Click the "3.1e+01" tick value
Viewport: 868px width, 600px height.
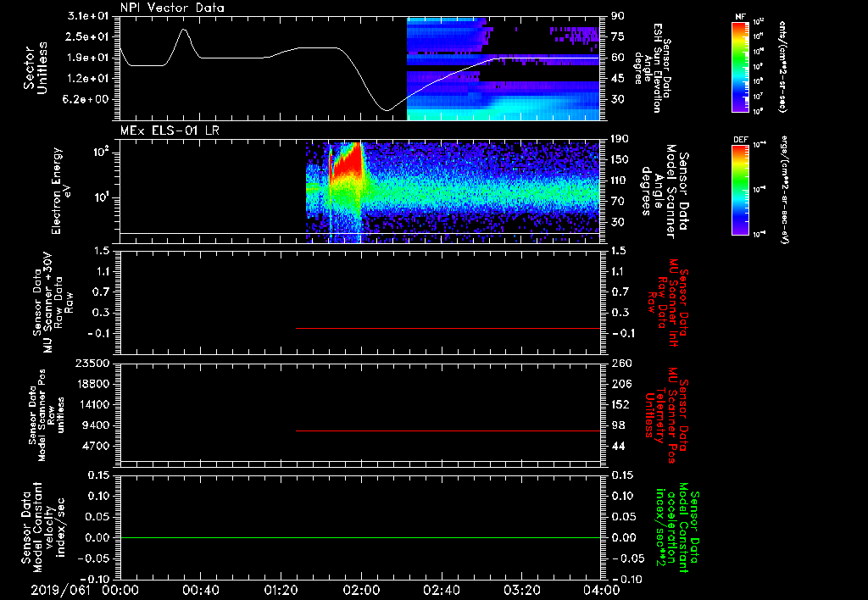(87, 15)
